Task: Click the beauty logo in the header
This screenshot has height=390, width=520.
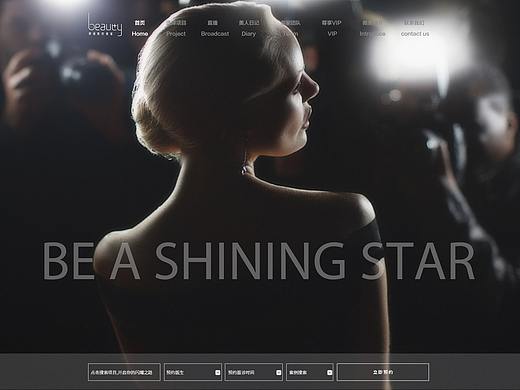Action: [105, 25]
